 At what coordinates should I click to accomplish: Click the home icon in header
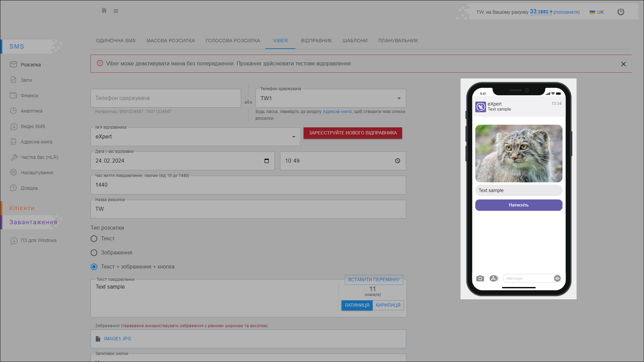pos(104,10)
